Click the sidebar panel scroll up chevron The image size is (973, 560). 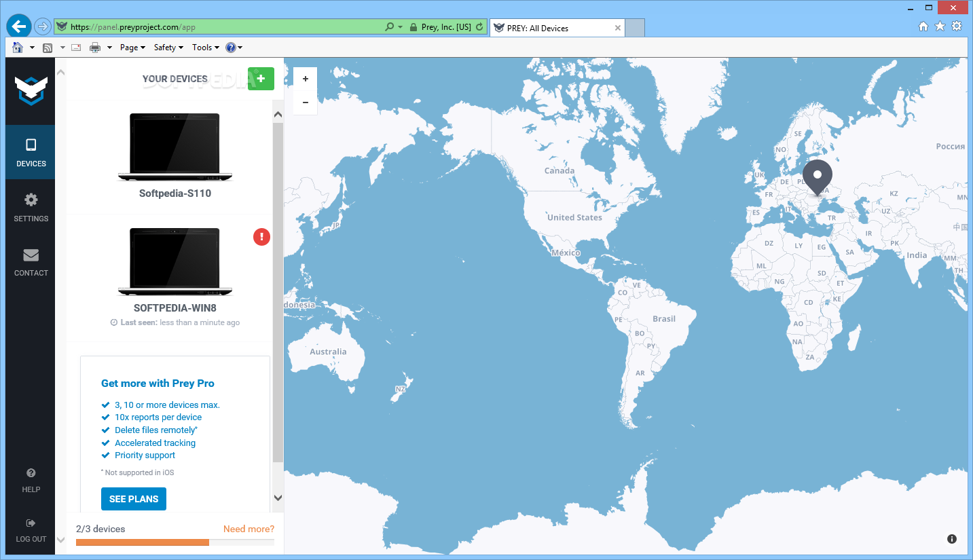(60, 73)
